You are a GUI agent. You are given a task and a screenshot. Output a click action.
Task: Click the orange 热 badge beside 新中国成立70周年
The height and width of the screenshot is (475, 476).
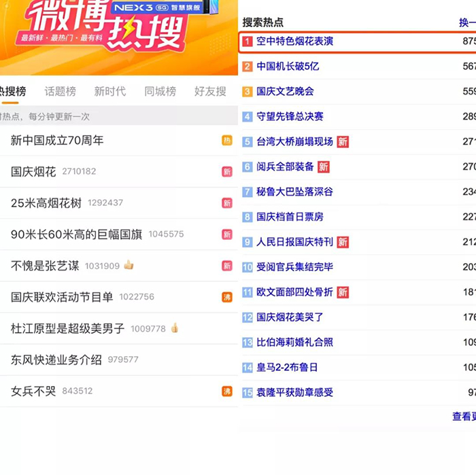coord(227,141)
